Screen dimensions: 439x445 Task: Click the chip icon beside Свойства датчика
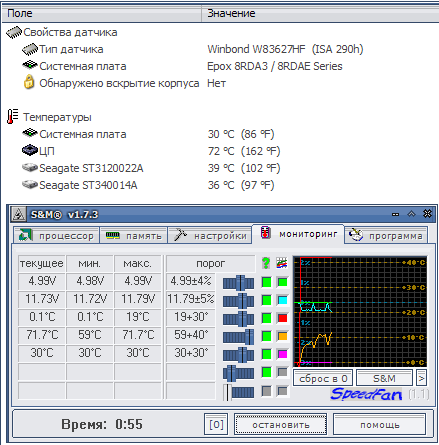[14, 32]
